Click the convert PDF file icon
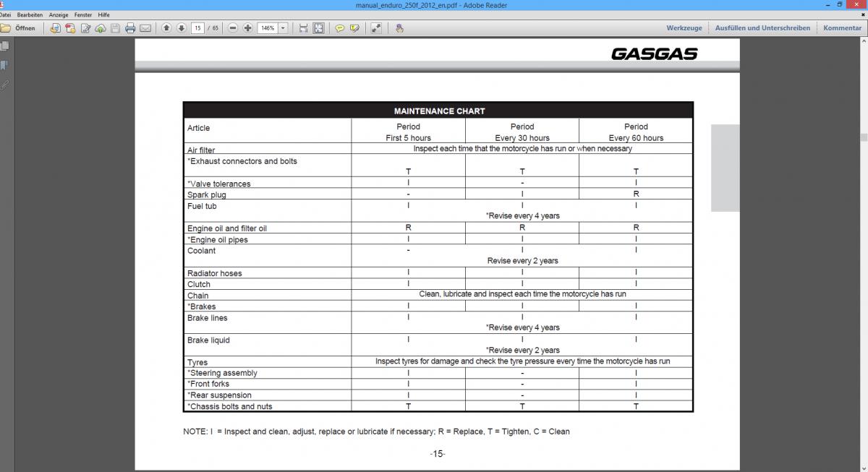The image size is (868, 472). pos(70,28)
